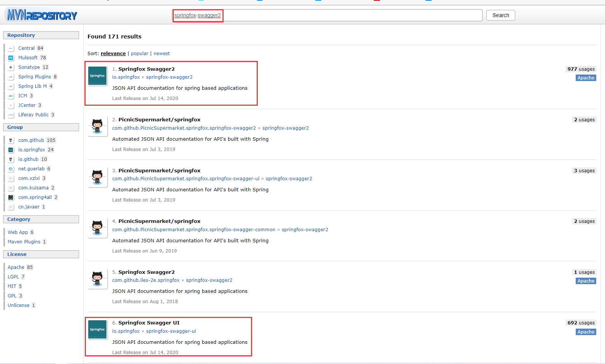
Task: Filter by GPL license
Action: 12,296
